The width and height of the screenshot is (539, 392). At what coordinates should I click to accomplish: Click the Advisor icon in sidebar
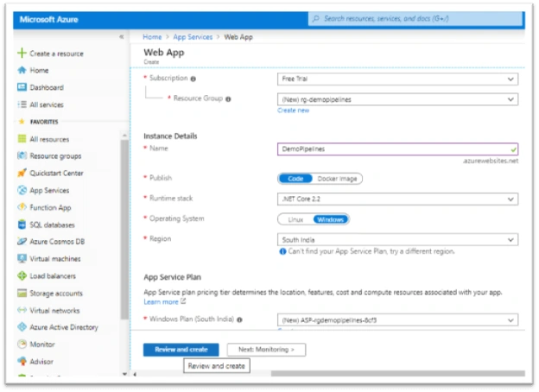[x=22, y=361]
